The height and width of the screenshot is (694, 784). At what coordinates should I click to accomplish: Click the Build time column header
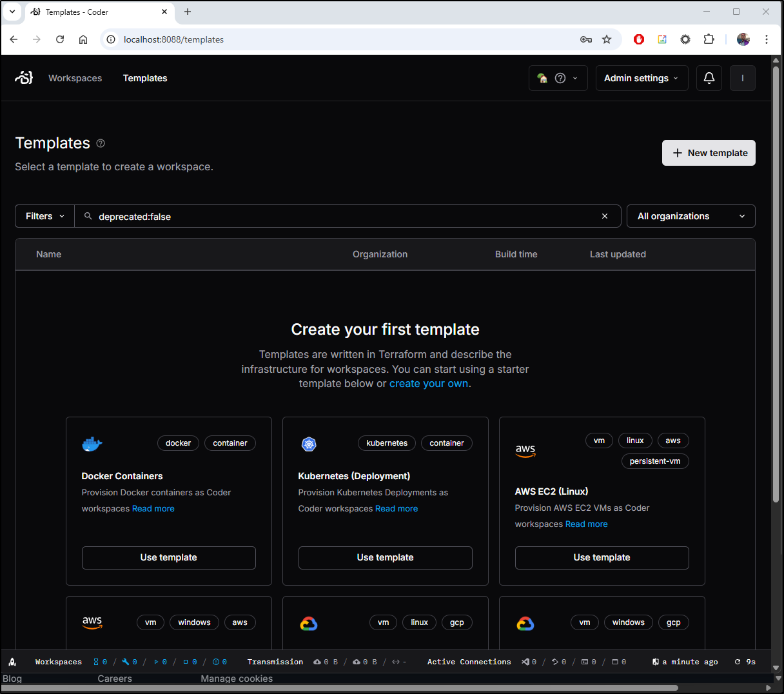pos(516,254)
